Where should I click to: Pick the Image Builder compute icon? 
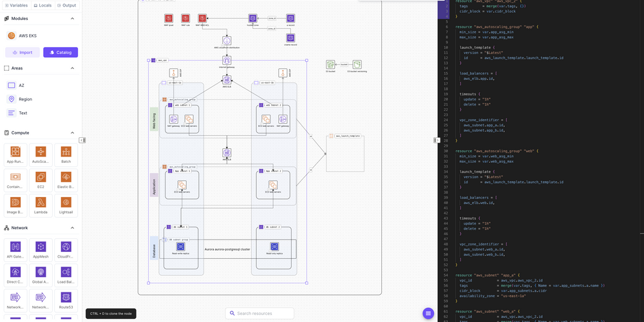point(15,205)
